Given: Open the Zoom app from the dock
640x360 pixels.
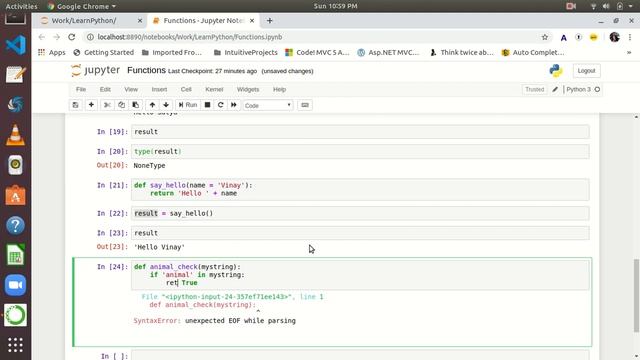Looking at the screenshot, I should tap(16, 285).
